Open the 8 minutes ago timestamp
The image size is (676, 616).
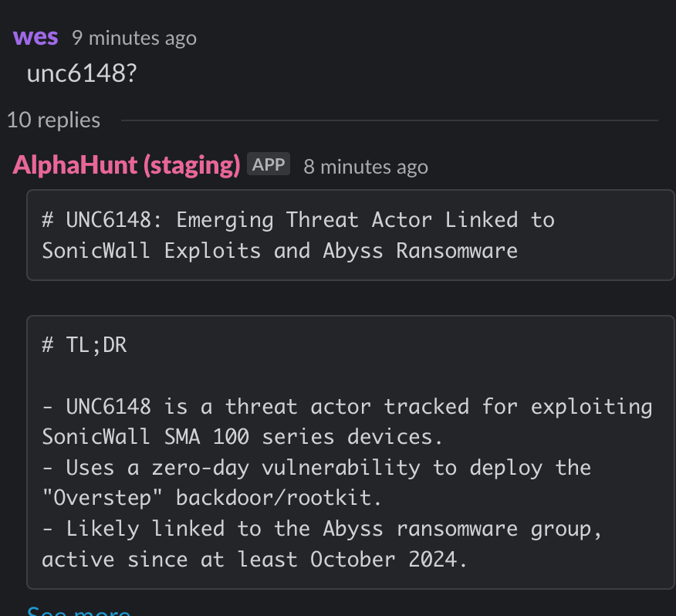tap(365, 167)
